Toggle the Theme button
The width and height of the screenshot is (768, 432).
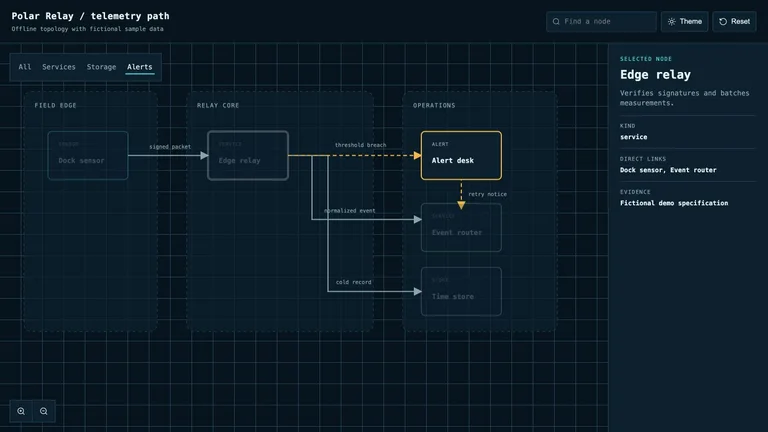[684, 22]
